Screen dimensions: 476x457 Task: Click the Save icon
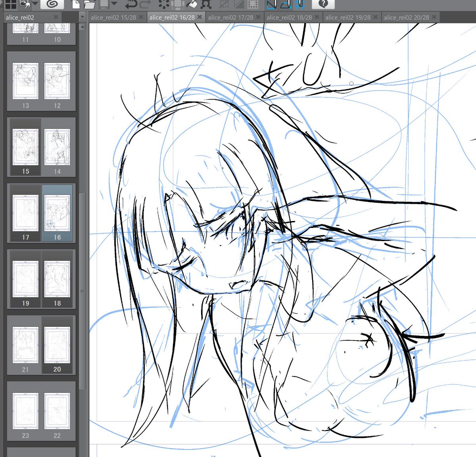(x=104, y=4)
